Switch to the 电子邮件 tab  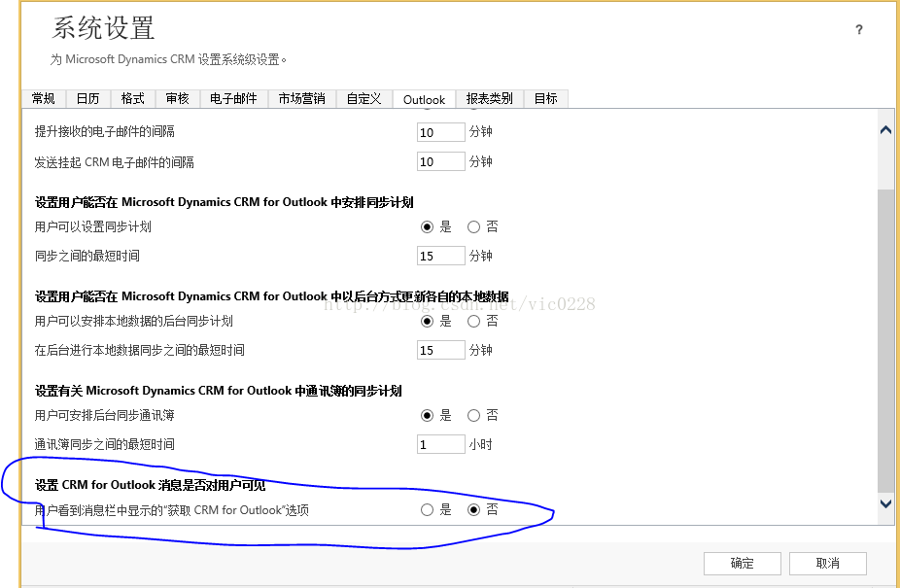233,99
